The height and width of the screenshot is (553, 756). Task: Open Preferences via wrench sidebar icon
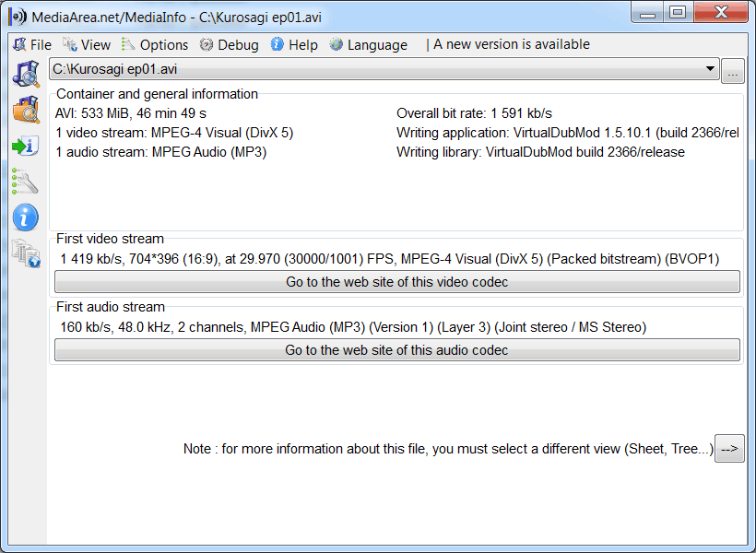pyautogui.click(x=26, y=182)
